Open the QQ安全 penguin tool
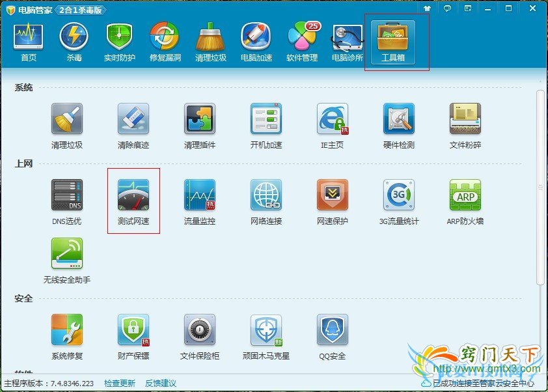This screenshot has height=392, width=548. pos(333,337)
